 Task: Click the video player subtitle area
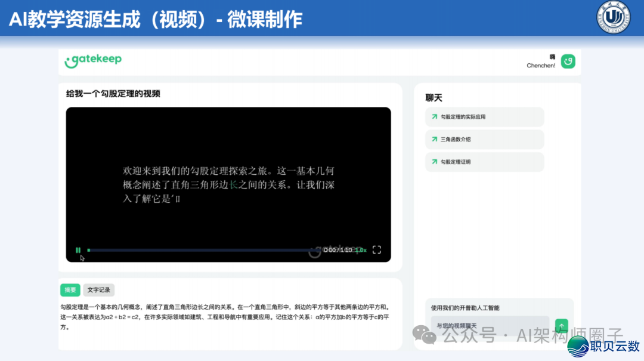pyautogui.click(x=228, y=186)
